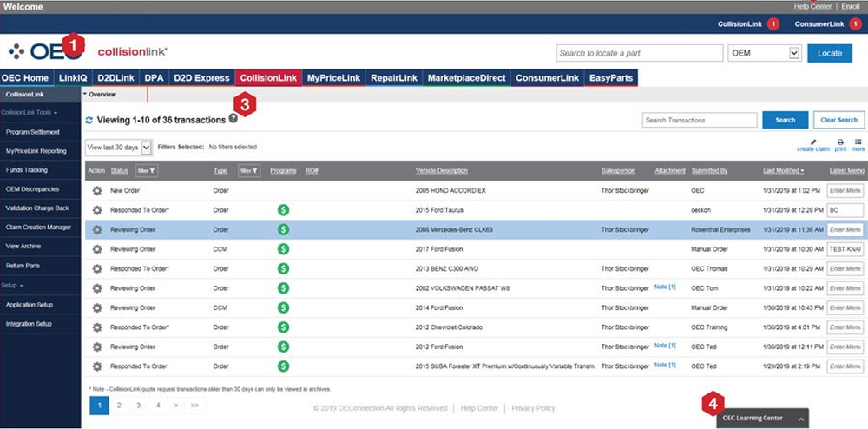Screen dimensions: 868x429
Task: Click program dollar icon for VOLKSWAGEN PASSAT row
Action: click(284, 287)
